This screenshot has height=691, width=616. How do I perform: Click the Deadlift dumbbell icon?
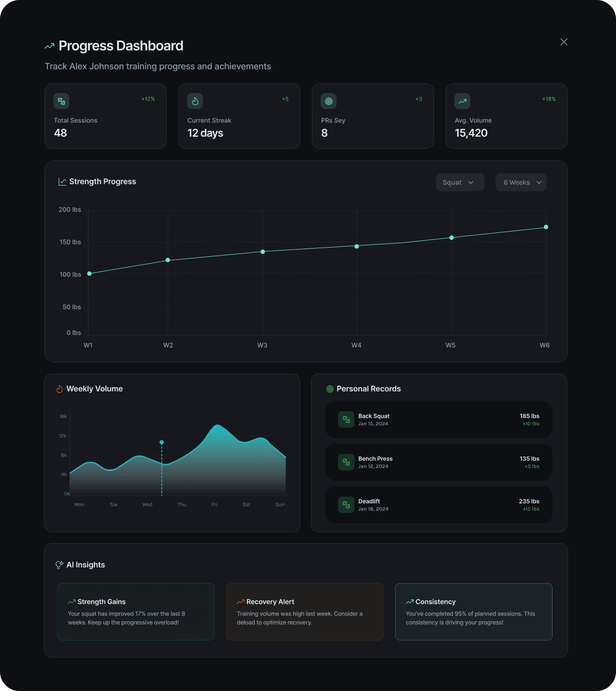(346, 505)
